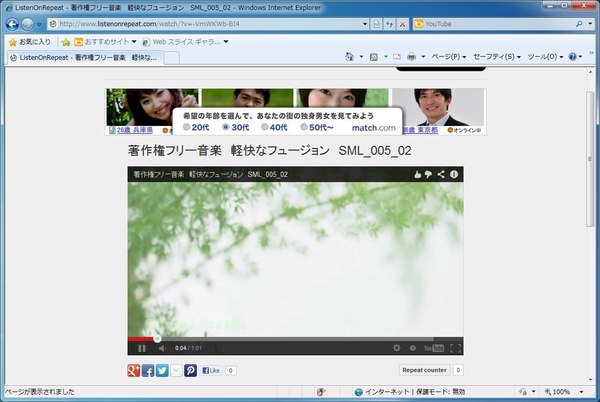Choose the 50代〜 age option
Image resolution: width=600 pixels, height=402 pixels.
coord(305,128)
